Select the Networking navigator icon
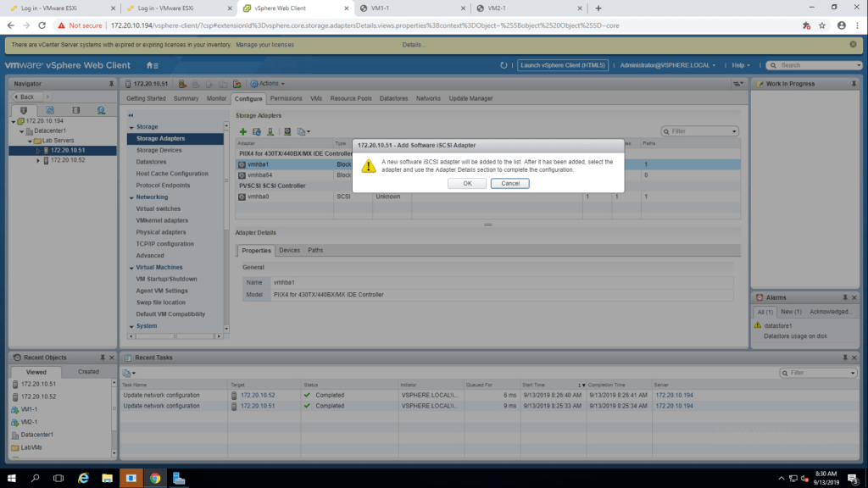Image resolution: width=868 pixels, height=488 pixels. (101, 110)
